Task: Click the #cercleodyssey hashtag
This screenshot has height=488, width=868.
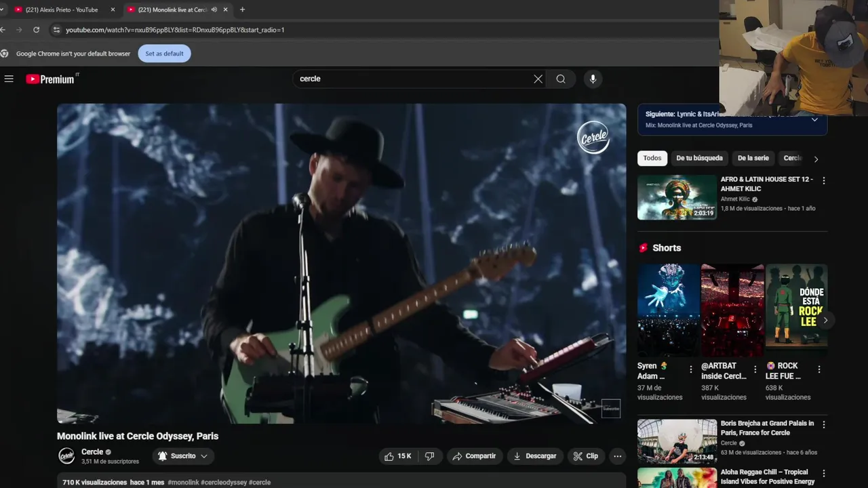Action: click(224, 483)
